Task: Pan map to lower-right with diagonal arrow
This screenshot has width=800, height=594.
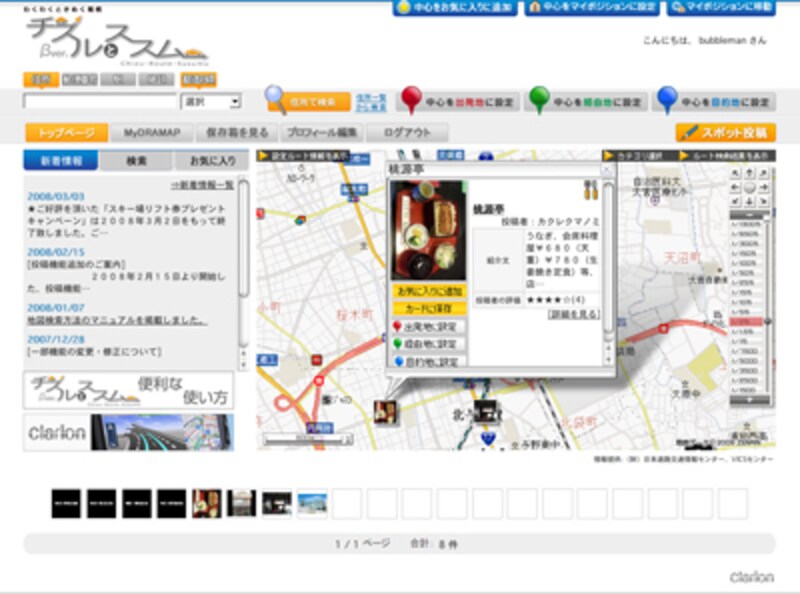Action: pos(763,201)
